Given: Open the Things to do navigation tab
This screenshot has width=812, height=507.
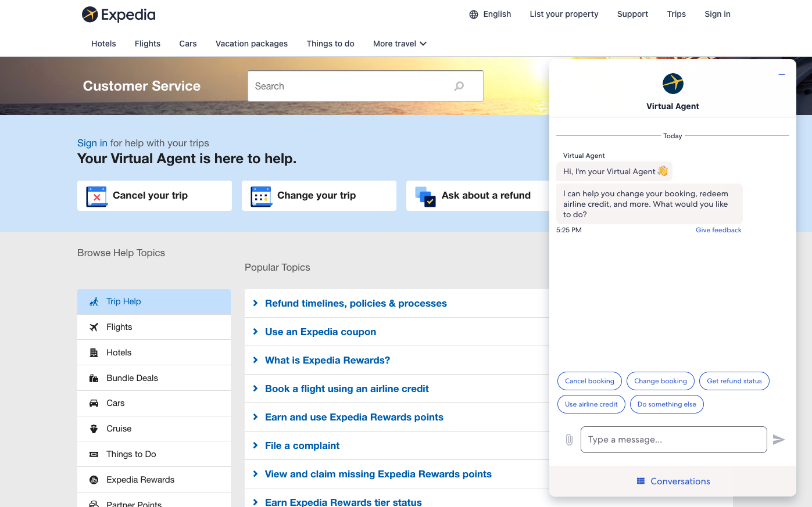Looking at the screenshot, I should pos(331,44).
